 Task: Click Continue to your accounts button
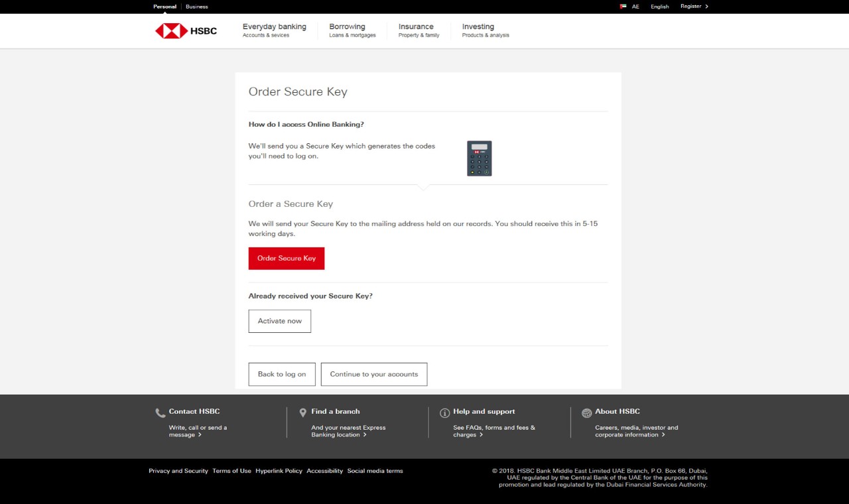tap(374, 374)
